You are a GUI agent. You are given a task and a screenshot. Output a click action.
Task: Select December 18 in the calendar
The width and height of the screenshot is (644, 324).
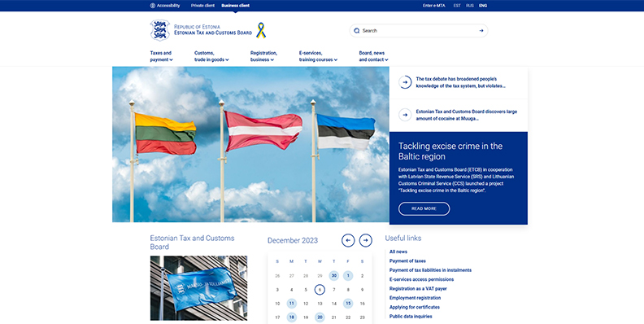click(292, 317)
